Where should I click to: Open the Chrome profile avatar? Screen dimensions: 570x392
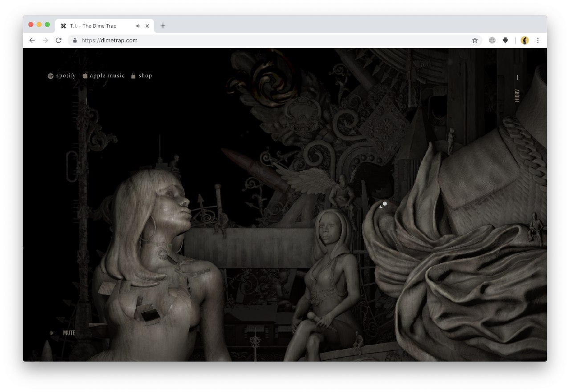525,40
